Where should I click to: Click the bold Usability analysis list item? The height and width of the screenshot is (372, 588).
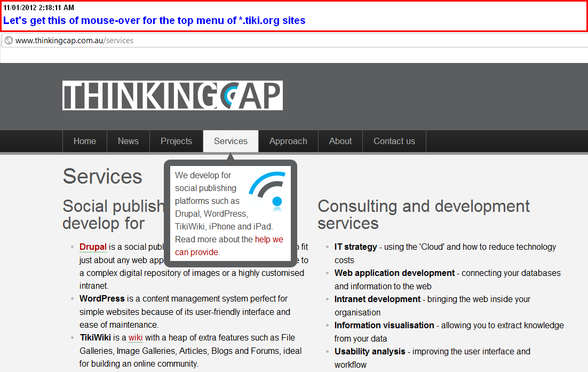click(370, 351)
